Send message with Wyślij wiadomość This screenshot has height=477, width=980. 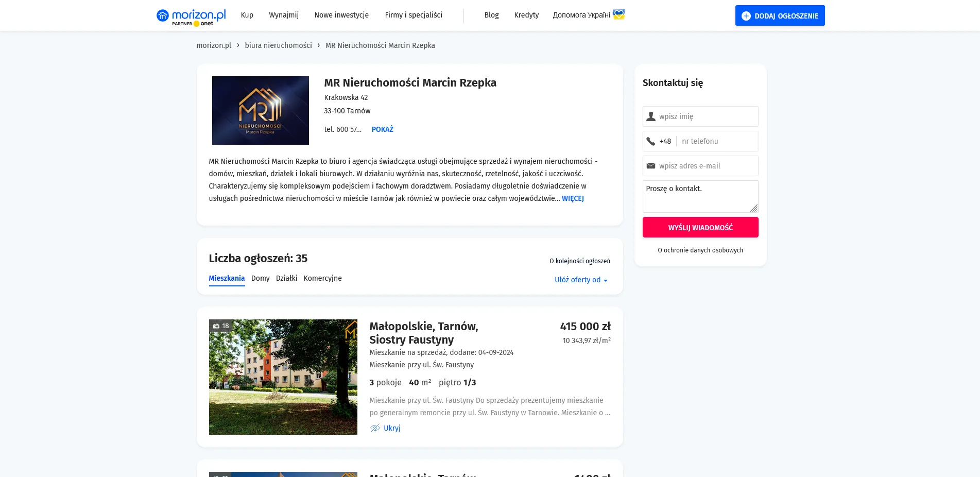700,227
